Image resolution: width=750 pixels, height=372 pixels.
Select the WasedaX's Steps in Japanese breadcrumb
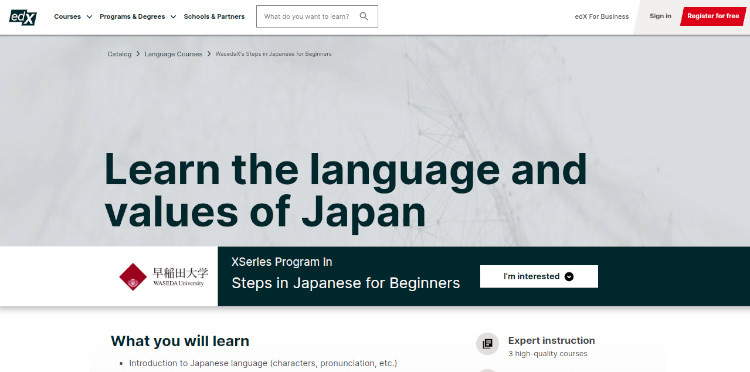click(274, 54)
